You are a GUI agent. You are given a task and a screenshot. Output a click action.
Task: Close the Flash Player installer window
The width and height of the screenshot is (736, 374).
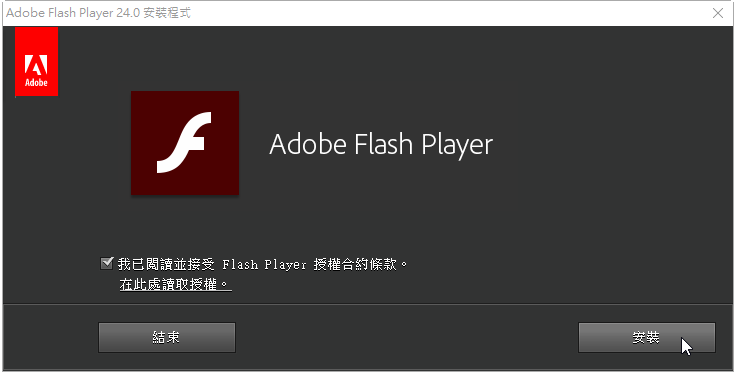718,13
